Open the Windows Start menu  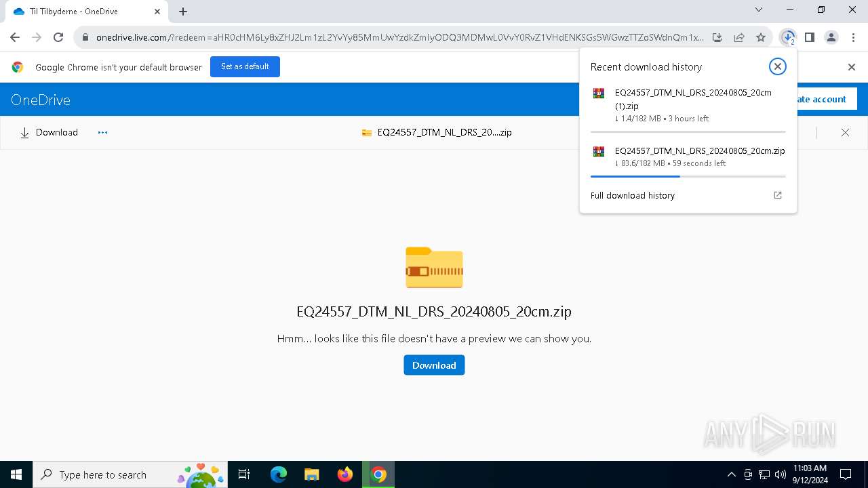16,474
